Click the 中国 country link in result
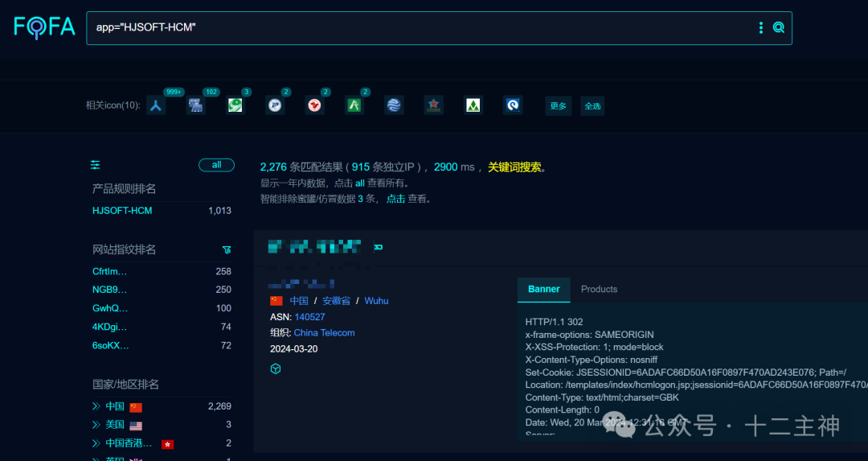The width and height of the screenshot is (868, 461). (x=299, y=301)
